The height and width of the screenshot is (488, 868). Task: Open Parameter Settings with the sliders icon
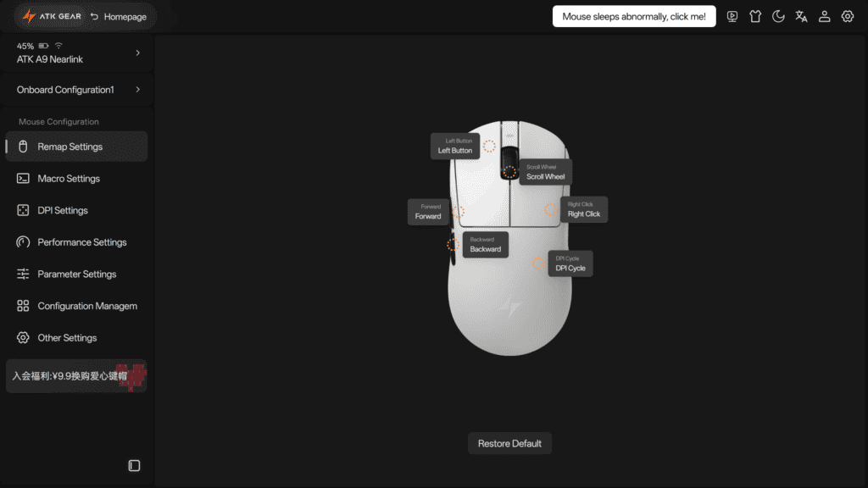tap(76, 274)
